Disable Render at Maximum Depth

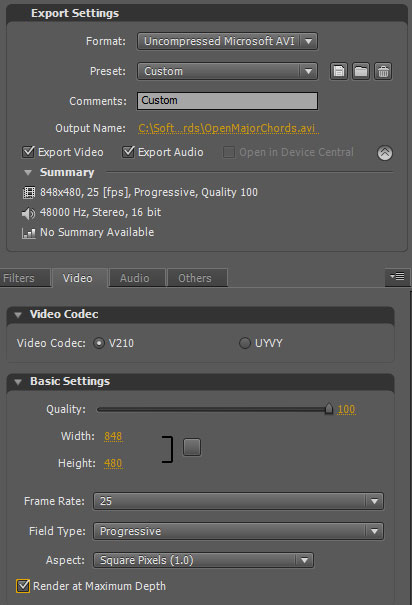coord(23,586)
